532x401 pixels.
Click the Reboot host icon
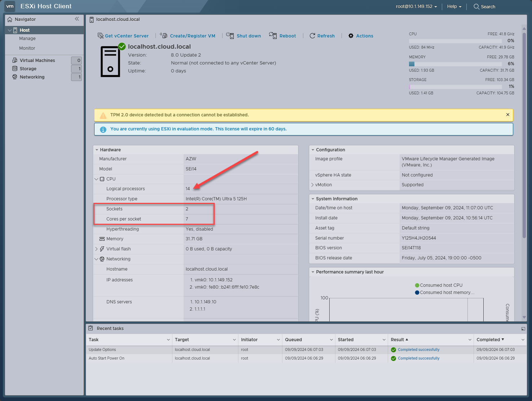(273, 35)
